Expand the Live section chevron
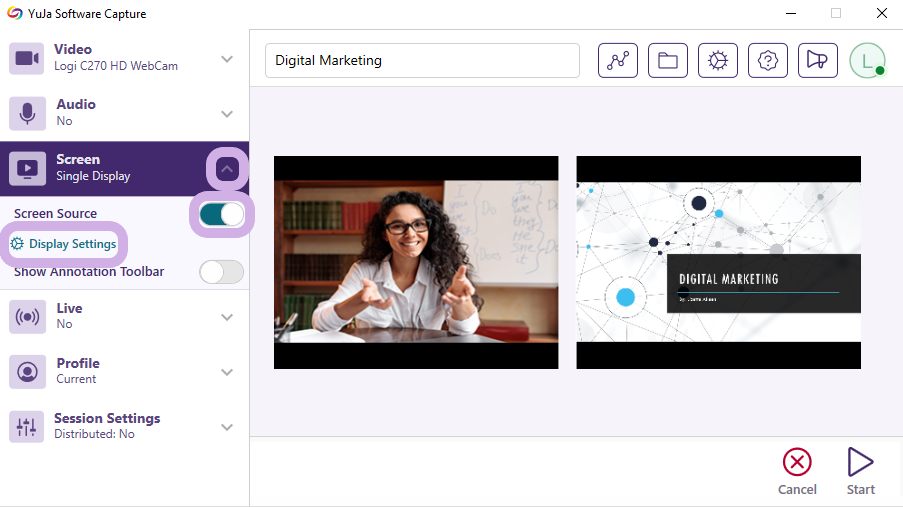The width and height of the screenshot is (903, 507). point(227,317)
